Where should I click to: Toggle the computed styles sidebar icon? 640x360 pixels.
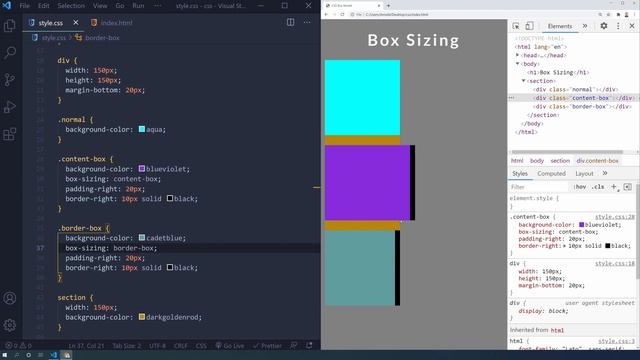(x=627, y=187)
